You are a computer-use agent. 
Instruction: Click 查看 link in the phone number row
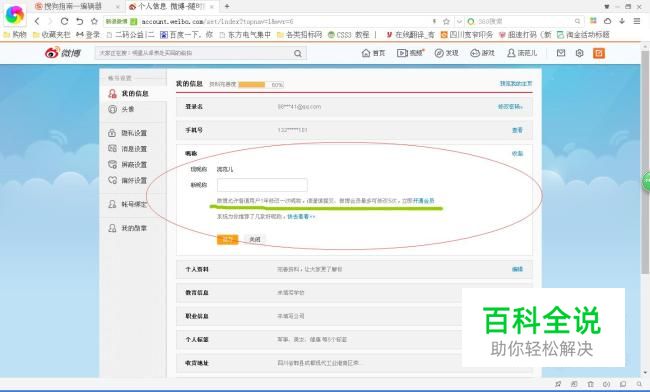[517, 130]
